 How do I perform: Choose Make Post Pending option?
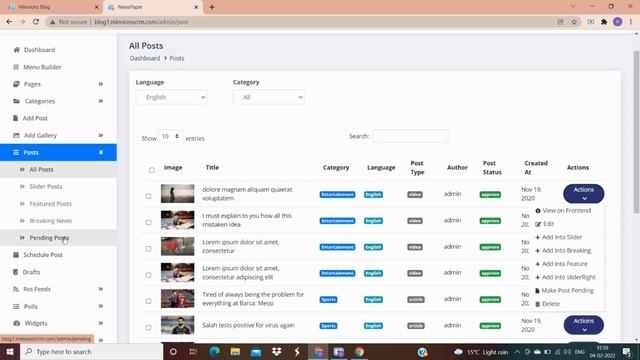564,291
